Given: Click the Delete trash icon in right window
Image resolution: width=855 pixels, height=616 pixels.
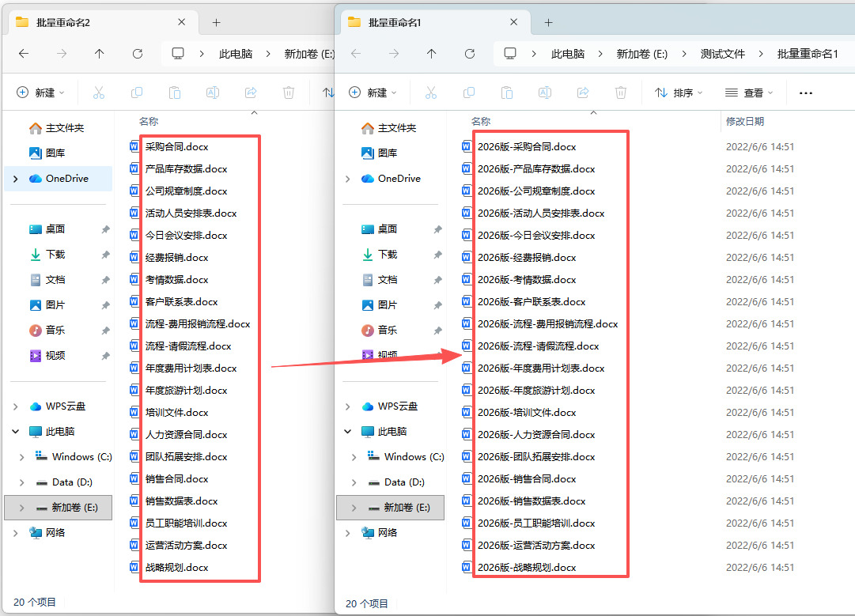Looking at the screenshot, I should coord(621,93).
